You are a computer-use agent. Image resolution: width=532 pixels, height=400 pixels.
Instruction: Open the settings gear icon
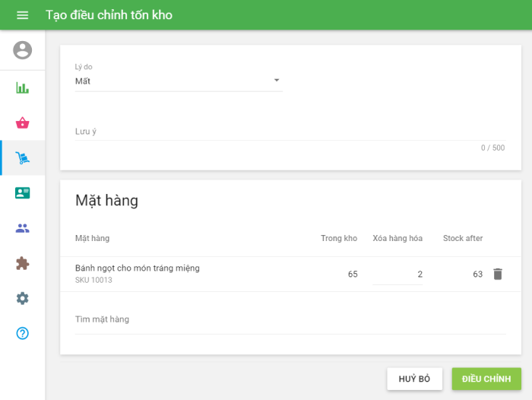click(x=22, y=298)
